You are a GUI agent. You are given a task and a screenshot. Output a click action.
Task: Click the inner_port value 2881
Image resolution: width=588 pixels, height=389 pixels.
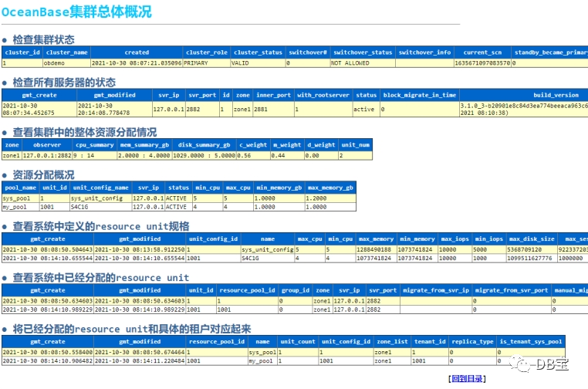tap(273, 109)
